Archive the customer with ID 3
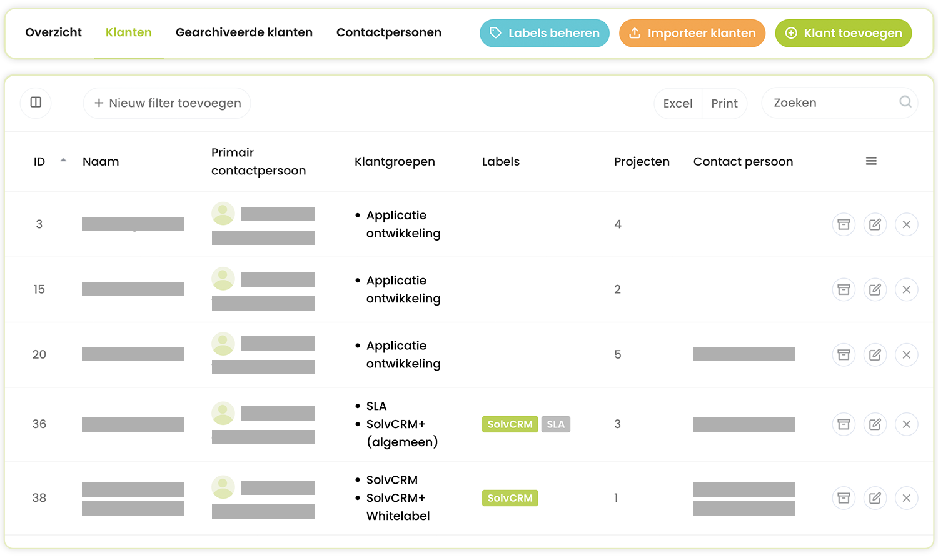938x560 pixels. tap(844, 224)
